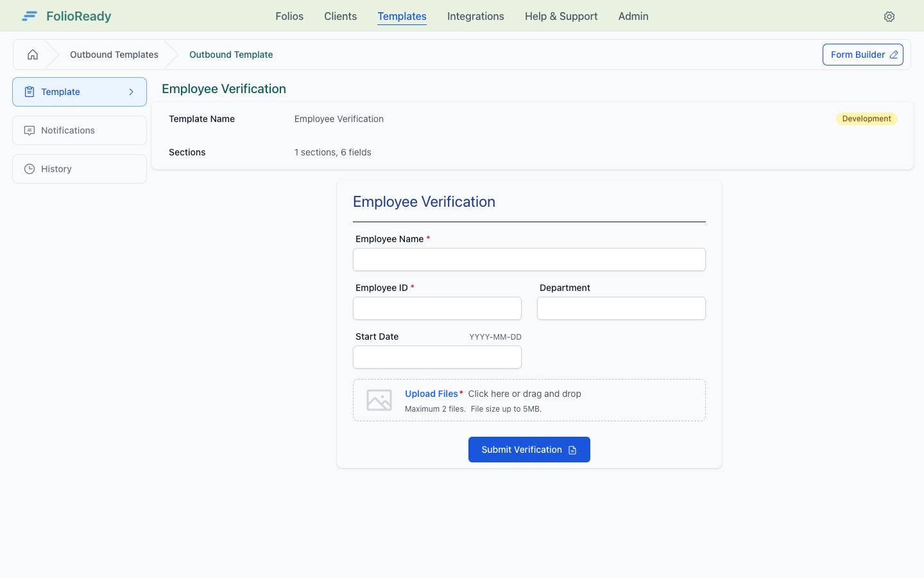Focus the Employee Name input field
Screen dimensions: 924x578
tap(529, 259)
